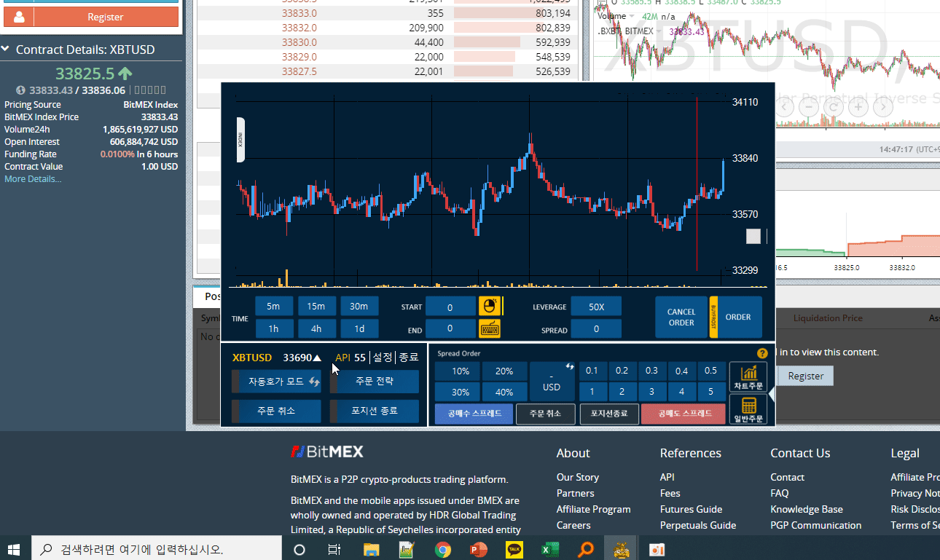Open PowerPoint from taskbar
Screen dimensions: 940x560
[x=478, y=549]
